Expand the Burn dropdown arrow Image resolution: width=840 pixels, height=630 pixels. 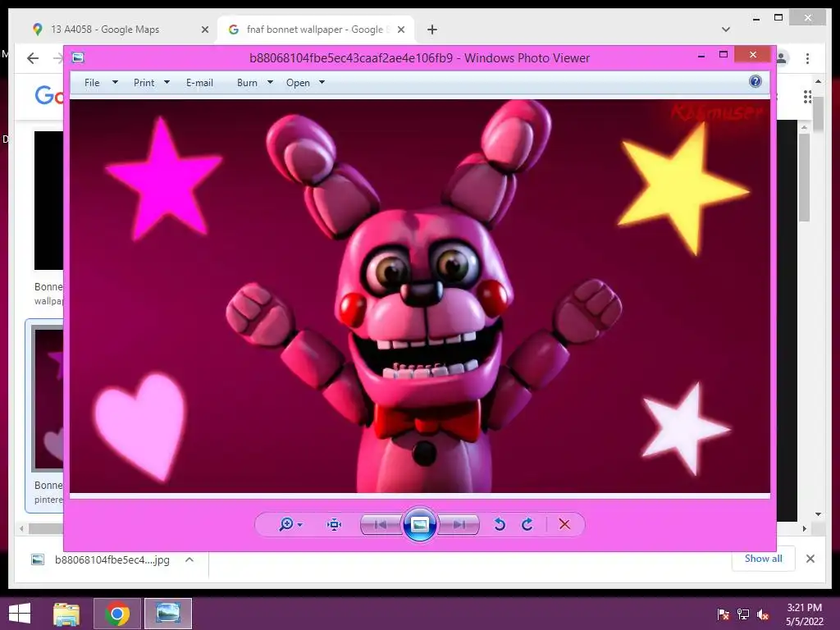270,82
